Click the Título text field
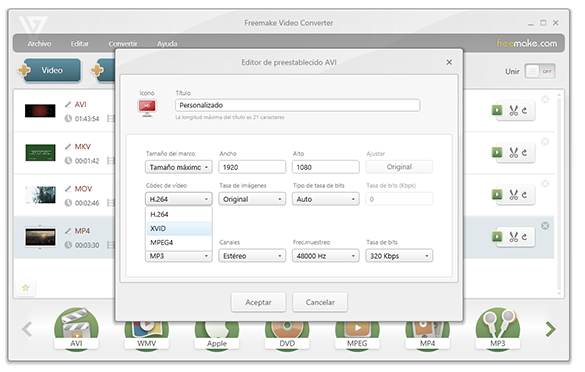This screenshot has width=585, height=372. coord(297,105)
